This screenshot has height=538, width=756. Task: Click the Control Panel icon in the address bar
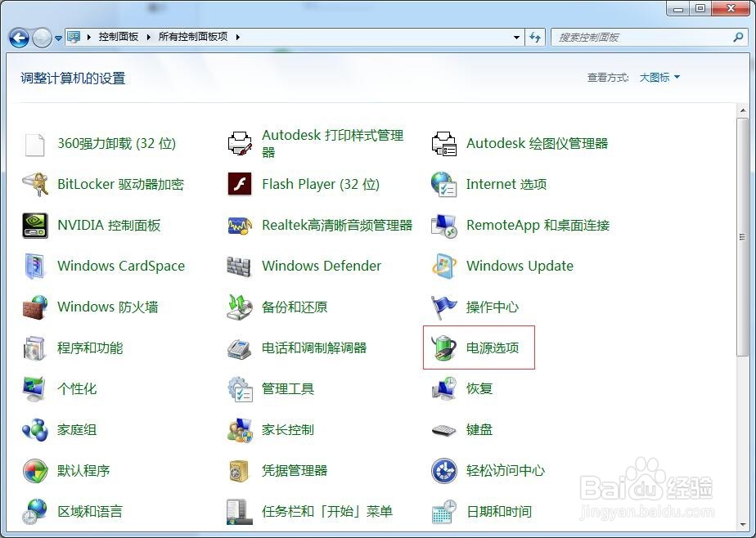74,37
